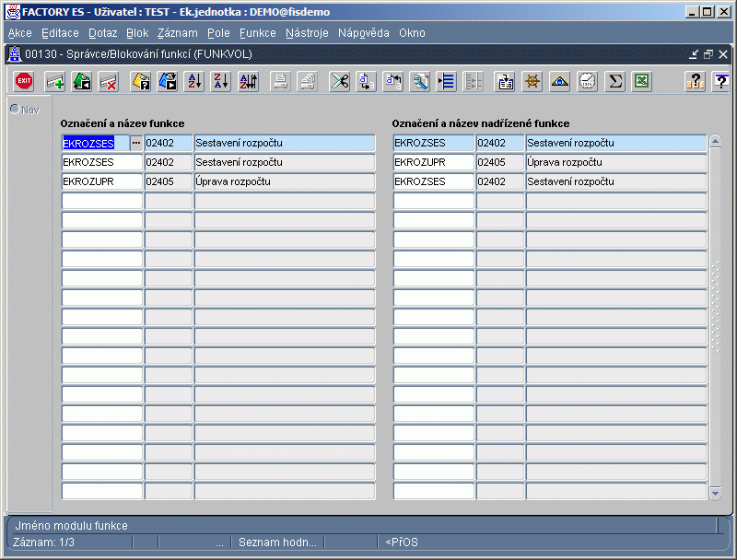Click code 02405 in the left function list
The image size is (737, 560).
pos(169,181)
